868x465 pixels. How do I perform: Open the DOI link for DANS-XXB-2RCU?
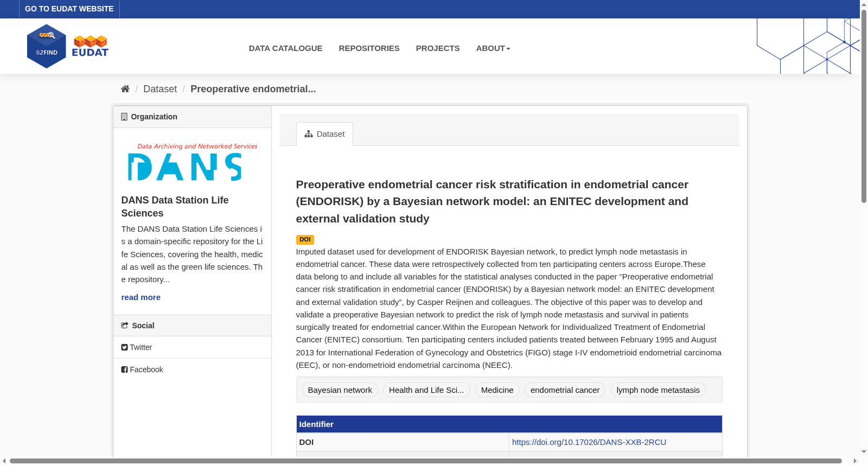click(589, 442)
